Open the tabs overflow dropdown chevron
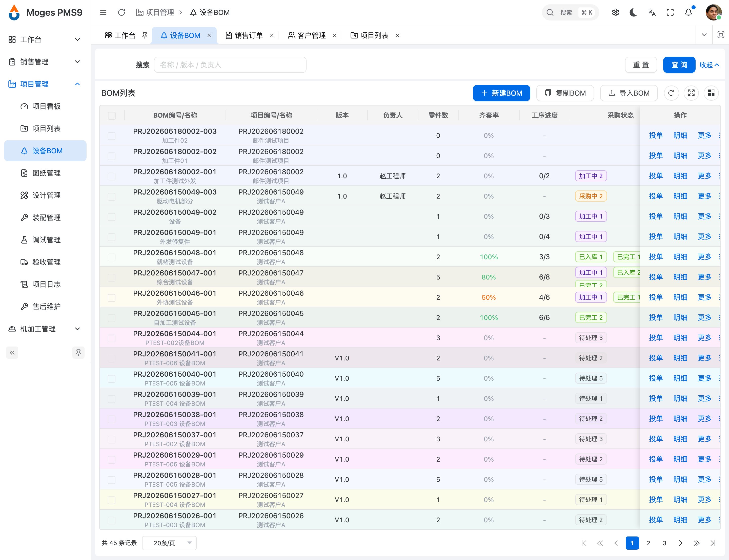Image resolution: width=729 pixels, height=560 pixels. 704,35
